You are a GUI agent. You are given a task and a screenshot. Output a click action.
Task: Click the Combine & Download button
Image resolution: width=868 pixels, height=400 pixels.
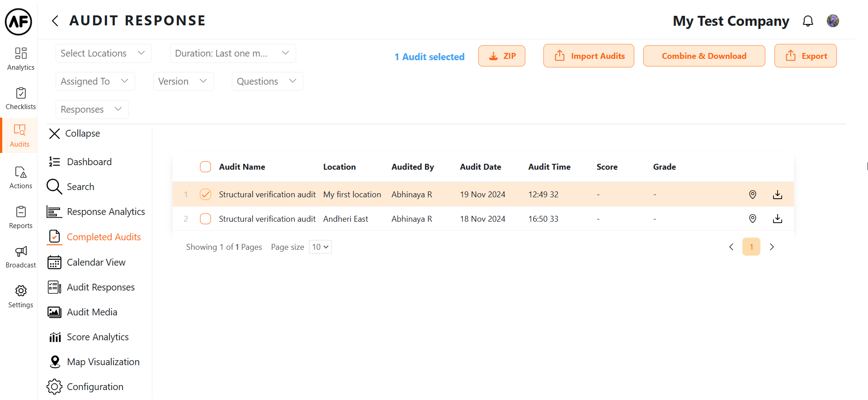click(x=704, y=56)
